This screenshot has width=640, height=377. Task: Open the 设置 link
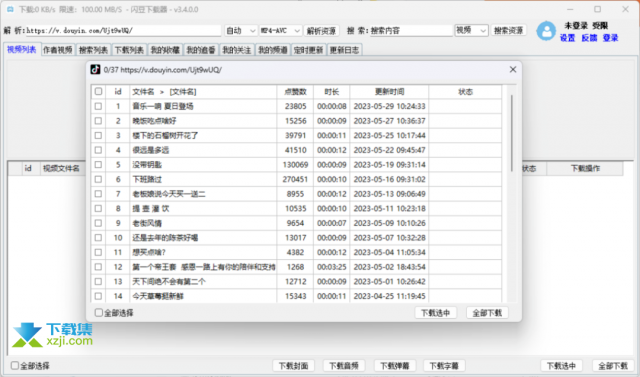click(x=567, y=38)
